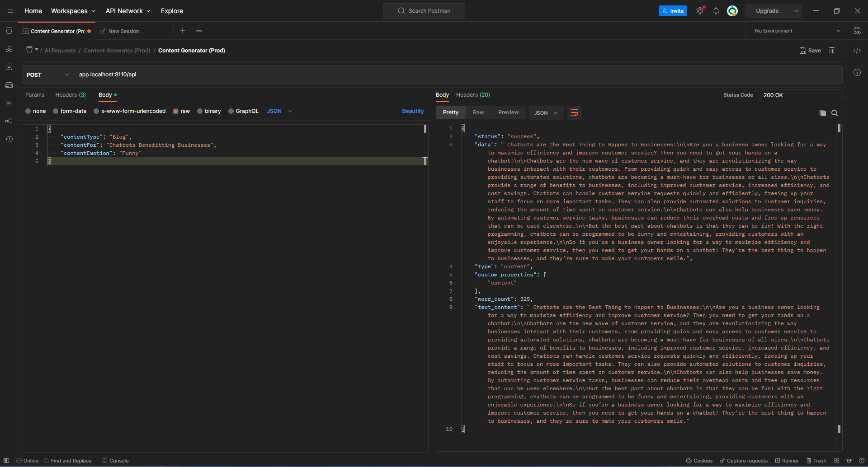Open Monitors icon in left sidebar
This screenshot has width=868, height=467.
point(9,103)
